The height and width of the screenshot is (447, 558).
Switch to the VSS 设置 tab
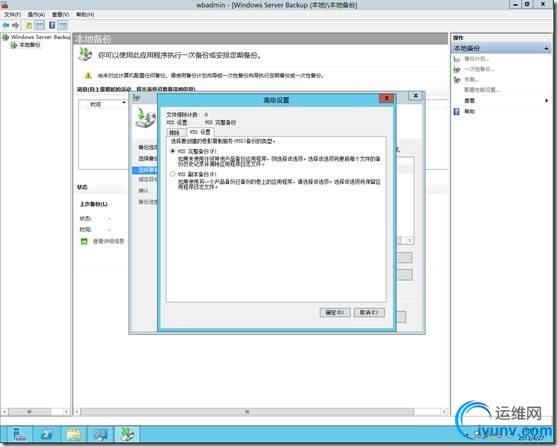click(x=200, y=132)
